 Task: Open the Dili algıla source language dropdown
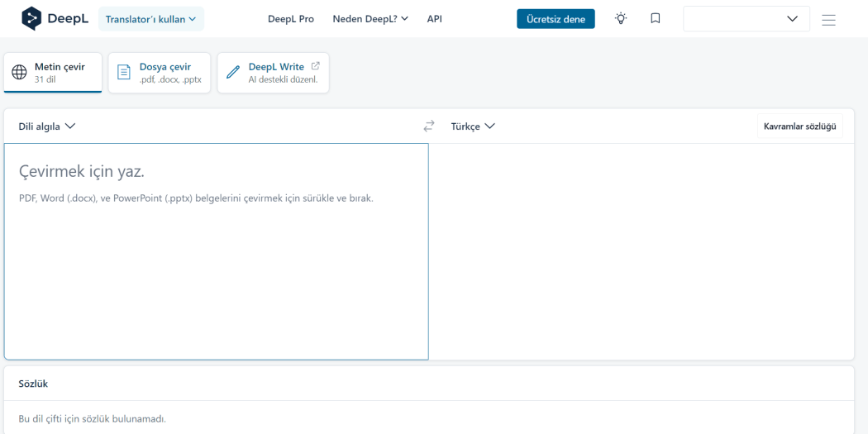point(47,126)
